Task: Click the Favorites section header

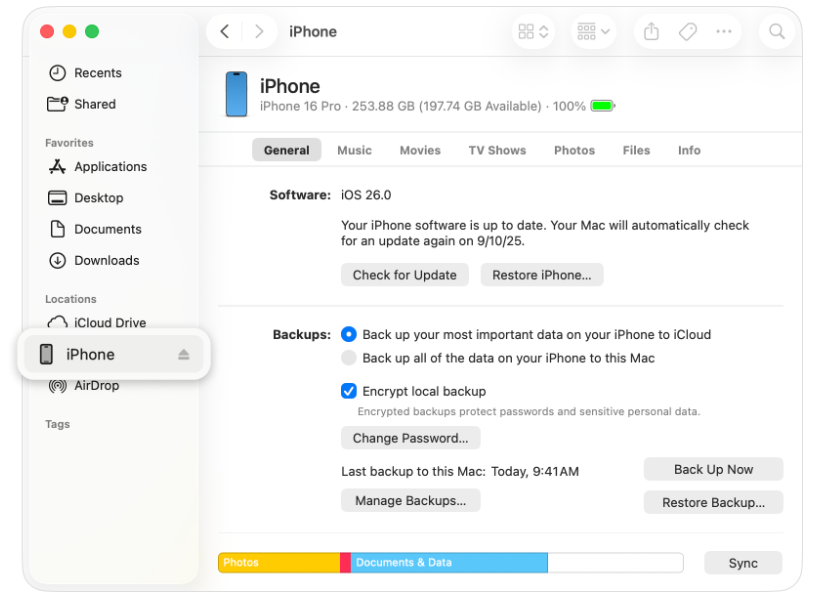Action: coord(69,143)
